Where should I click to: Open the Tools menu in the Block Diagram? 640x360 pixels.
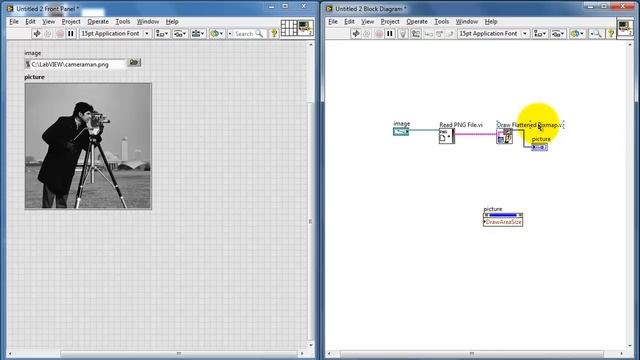(442, 21)
